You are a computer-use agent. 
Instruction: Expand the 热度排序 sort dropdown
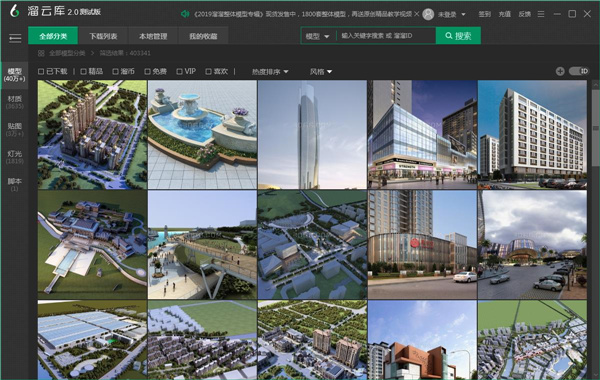270,72
